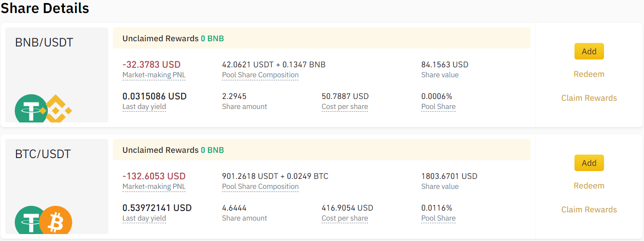644x241 pixels.
Task: Click Market-making PNL label under BTC/USDT
Action: coord(154,187)
